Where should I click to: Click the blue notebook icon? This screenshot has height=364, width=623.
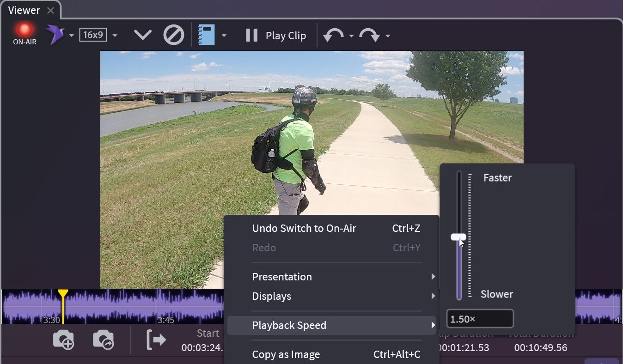(x=206, y=35)
